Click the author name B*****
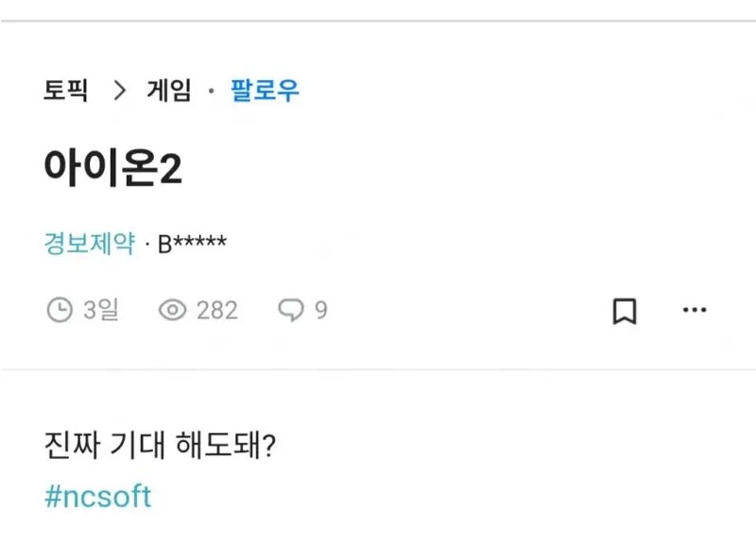This screenshot has height=558, width=756. coord(192,243)
